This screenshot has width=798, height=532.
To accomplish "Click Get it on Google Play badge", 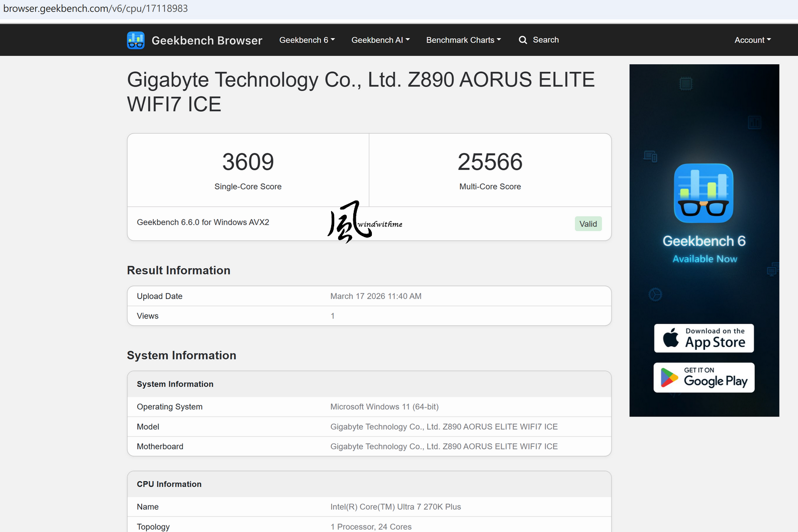I will tap(704, 377).
